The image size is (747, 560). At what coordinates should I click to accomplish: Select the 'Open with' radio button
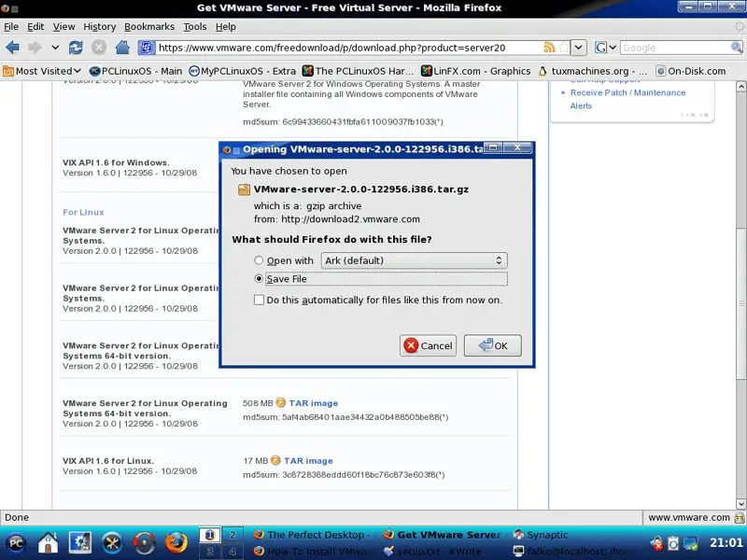[x=260, y=260]
